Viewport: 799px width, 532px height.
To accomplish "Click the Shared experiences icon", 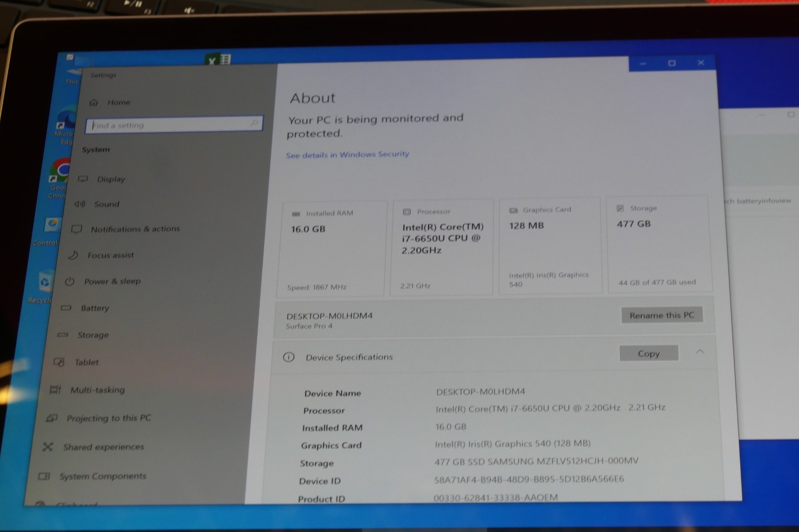I will point(48,447).
